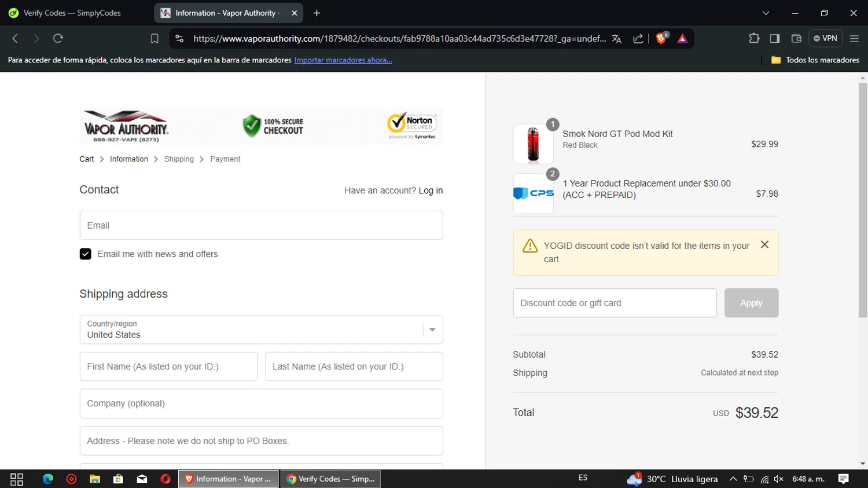
Task: Select Information in the checkout breadcrumb
Action: 129,159
